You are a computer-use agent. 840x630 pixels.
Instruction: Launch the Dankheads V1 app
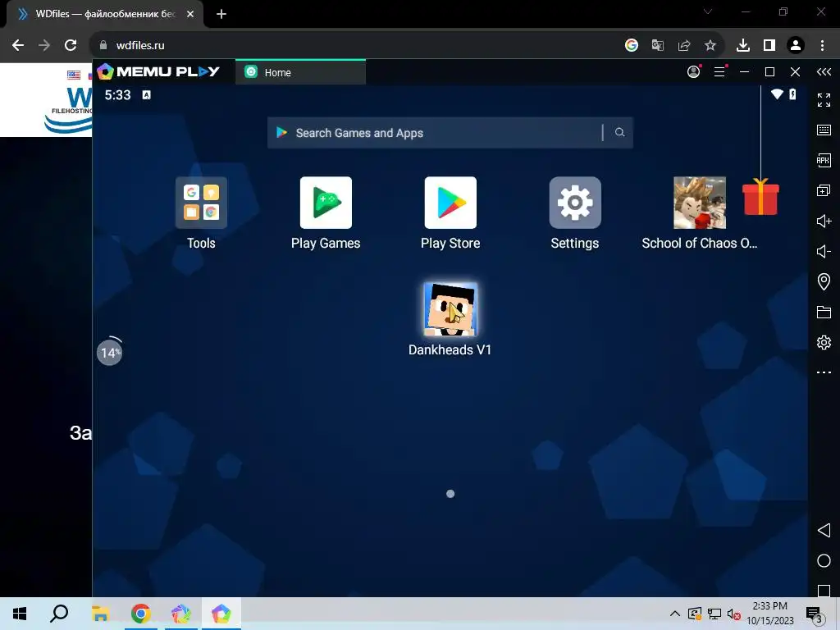[450, 309]
